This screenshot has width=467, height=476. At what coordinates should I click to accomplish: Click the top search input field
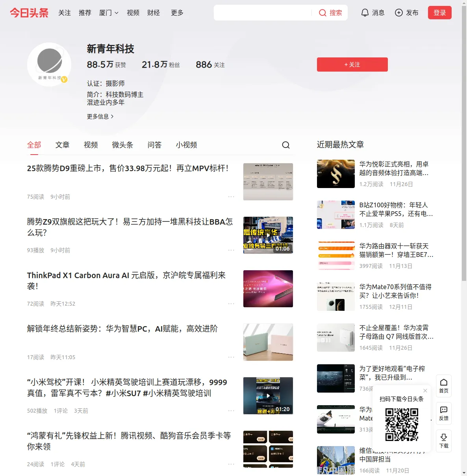tap(263, 13)
